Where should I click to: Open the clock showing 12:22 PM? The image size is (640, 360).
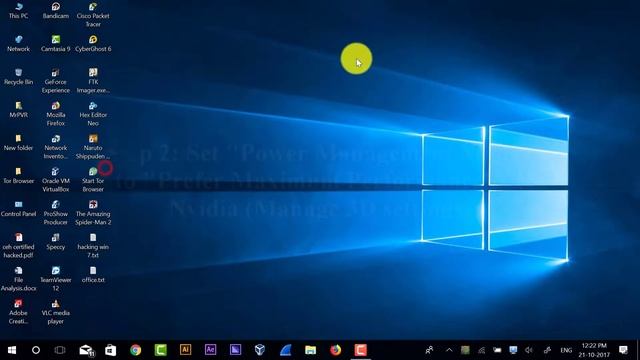(x=594, y=350)
